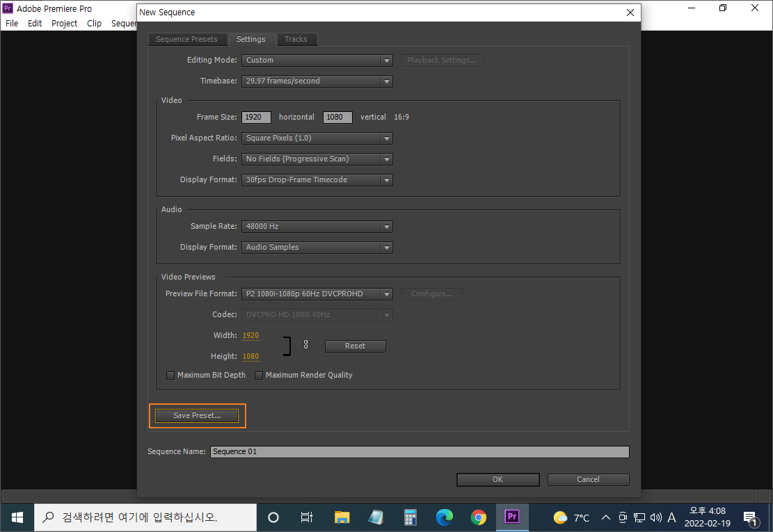Screen dimensions: 773x532
Task: Click the Sequence Name text field
Action: point(420,452)
